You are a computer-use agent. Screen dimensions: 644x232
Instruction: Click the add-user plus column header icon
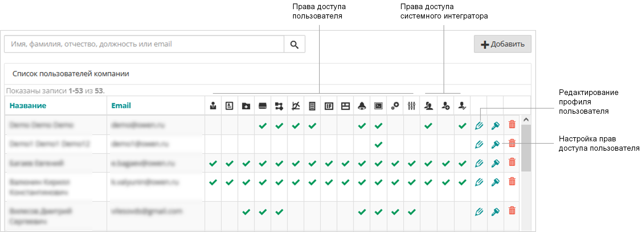446,106
